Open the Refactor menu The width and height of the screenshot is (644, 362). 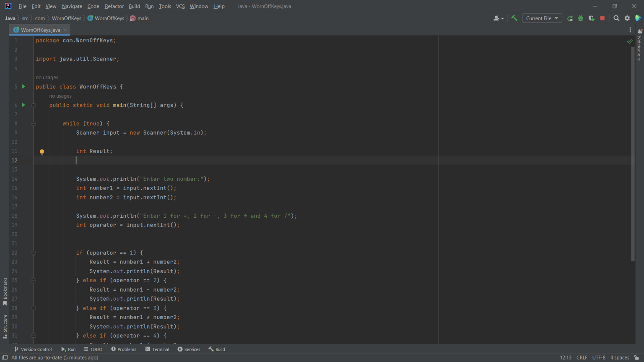pyautogui.click(x=114, y=6)
